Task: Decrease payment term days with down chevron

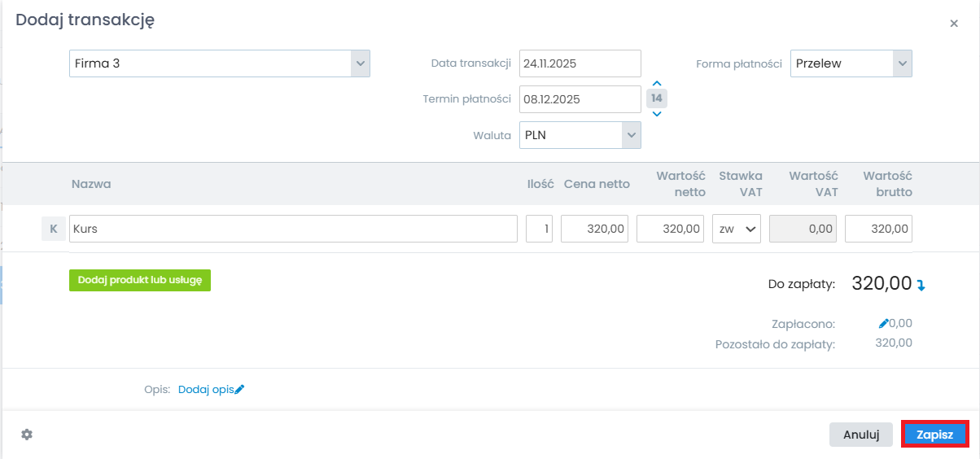Action: pyautogui.click(x=657, y=113)
